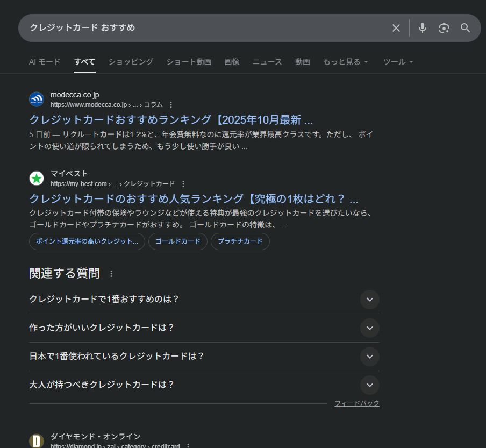Clear the search box with the X icon

pos(396,28)
